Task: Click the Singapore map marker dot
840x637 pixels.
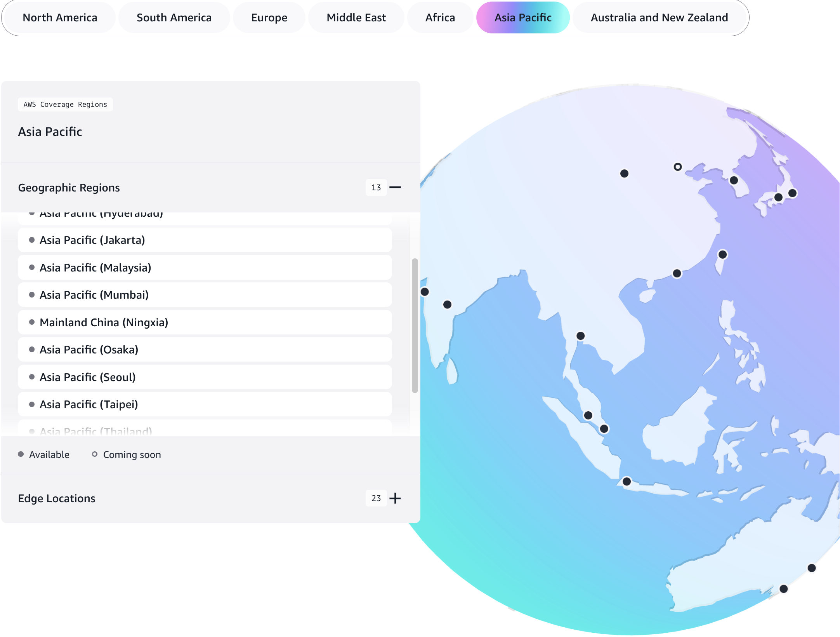Action: coord(604,429)
